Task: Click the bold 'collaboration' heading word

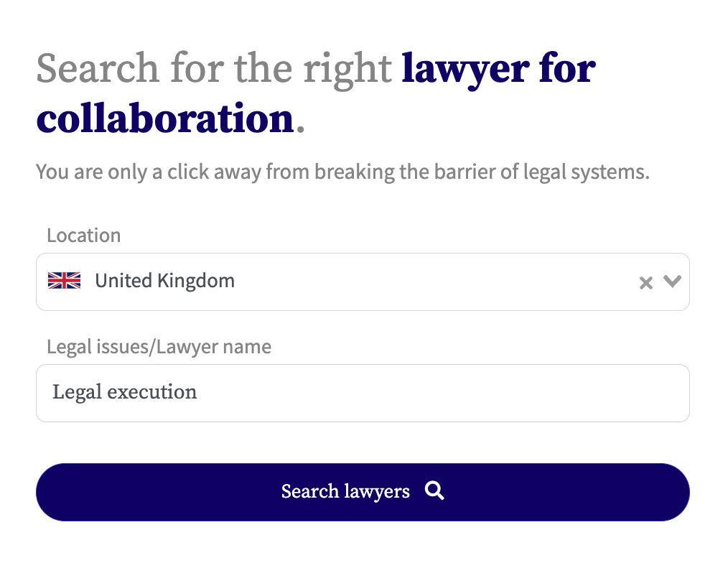Action: click(164, 118)
